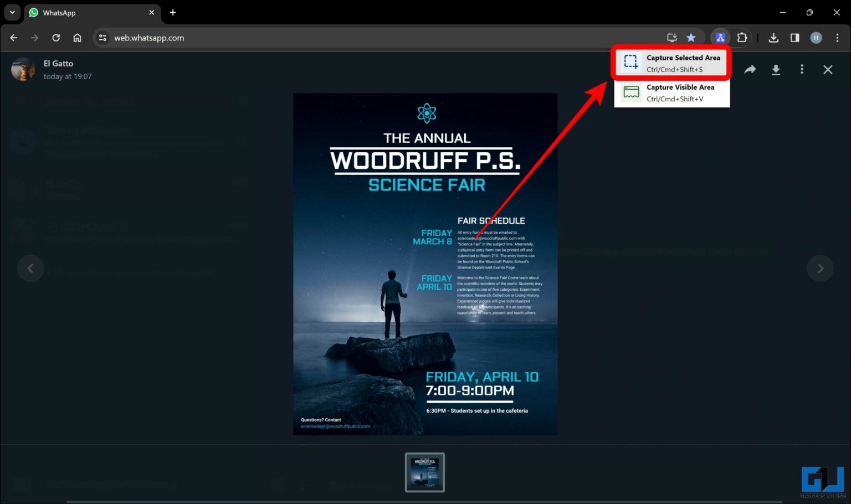Forward the image to another chat
The width and height of the screenshot is (851, 504).
[x=750, y=69]
